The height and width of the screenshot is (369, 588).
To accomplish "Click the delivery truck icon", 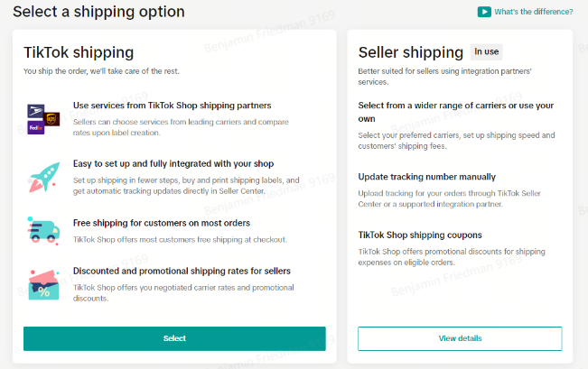I will (43, 230).
